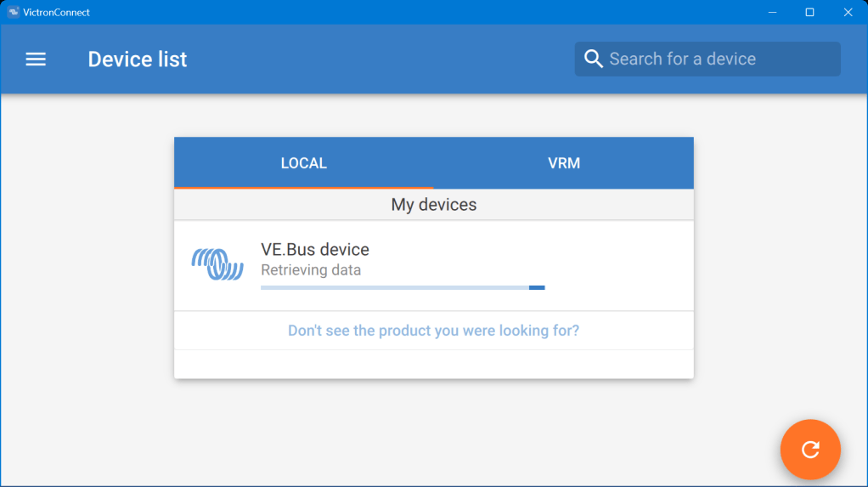868x487 pixels.
Task: Click the "Retrieving data" status text
Action: pos(310,270)
